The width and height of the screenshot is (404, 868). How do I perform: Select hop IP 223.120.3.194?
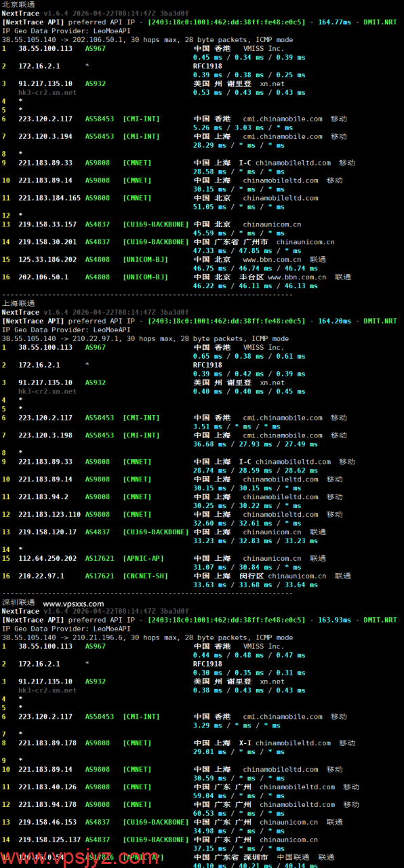click(45, 137)
